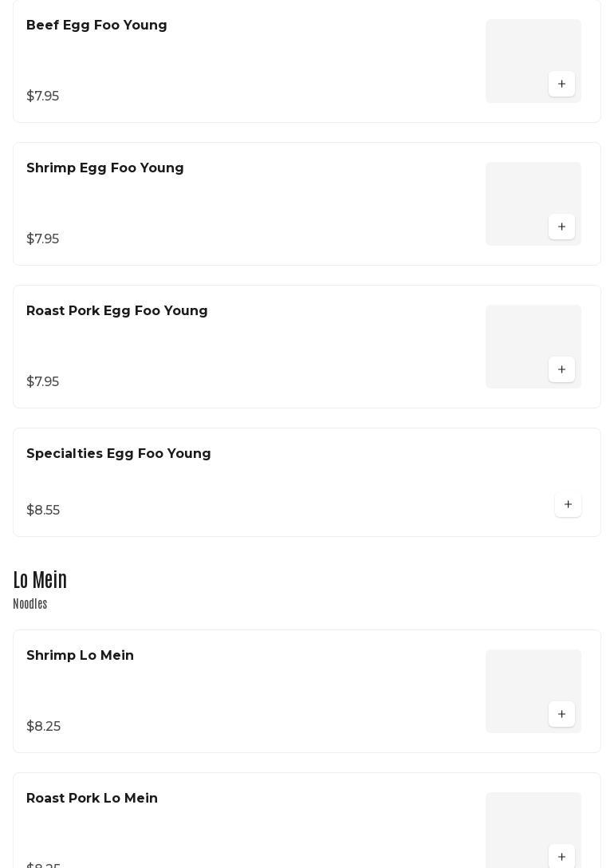Viewport: 614px width, 868px height.
Task: Open the Shrimp Lo Mein item name
Action: (x=80, y=656)
